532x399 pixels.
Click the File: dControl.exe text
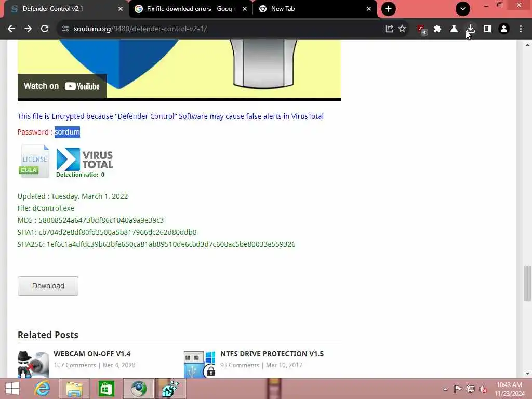click(x=46, y=208)
